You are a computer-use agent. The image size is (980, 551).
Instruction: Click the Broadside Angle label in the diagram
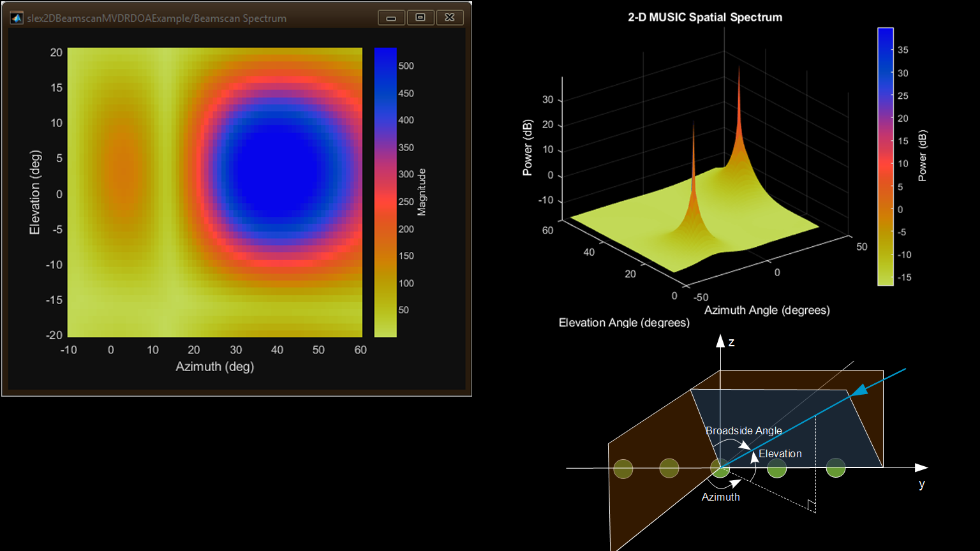tap(743, 431)
